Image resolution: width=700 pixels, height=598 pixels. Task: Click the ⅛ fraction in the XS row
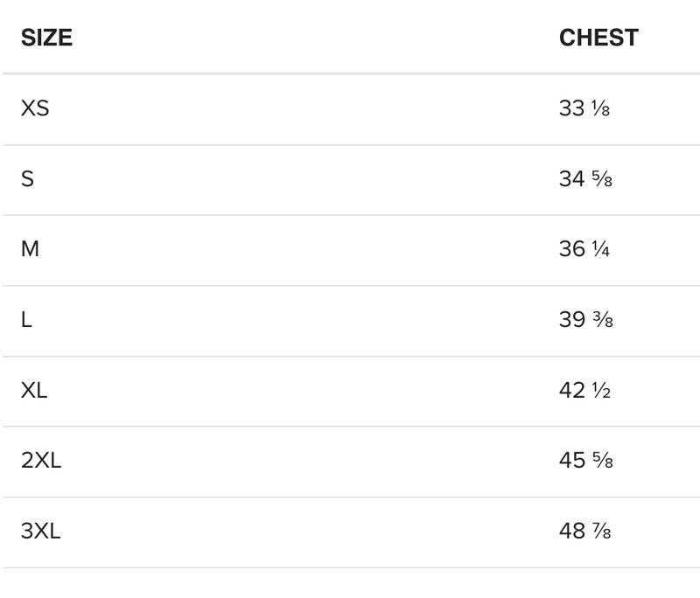600,109
